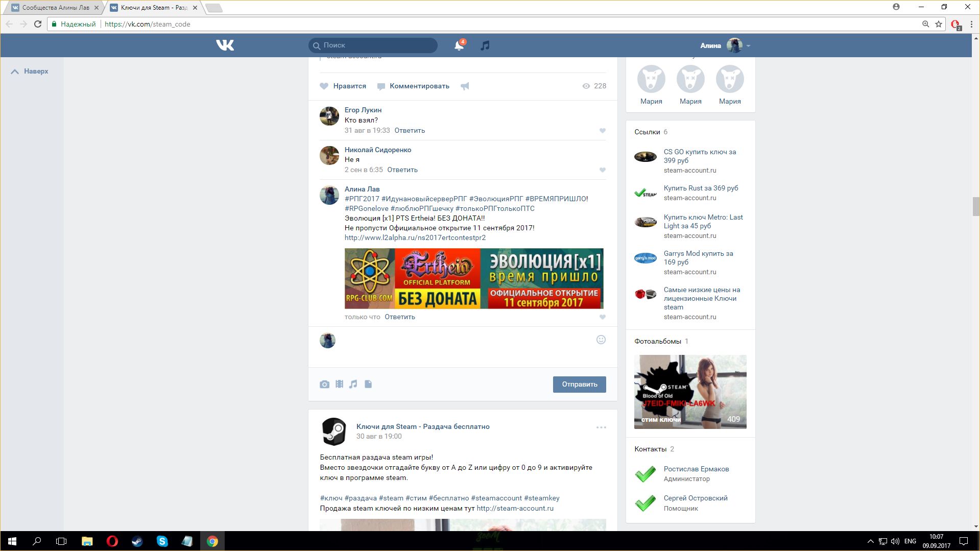Like Николай Сидоренко's comment with heart

click(603, 170)
